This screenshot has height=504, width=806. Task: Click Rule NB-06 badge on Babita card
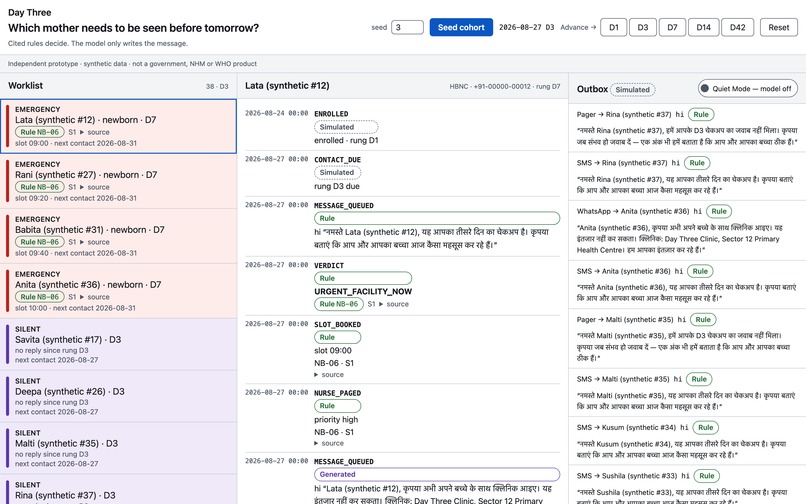point(40,242)
